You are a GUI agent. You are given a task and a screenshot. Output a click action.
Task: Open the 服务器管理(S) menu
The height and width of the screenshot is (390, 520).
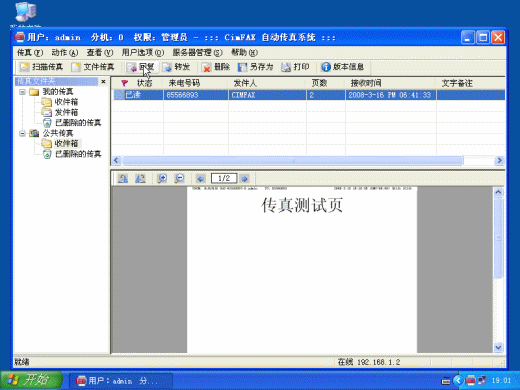pos(197,53)
